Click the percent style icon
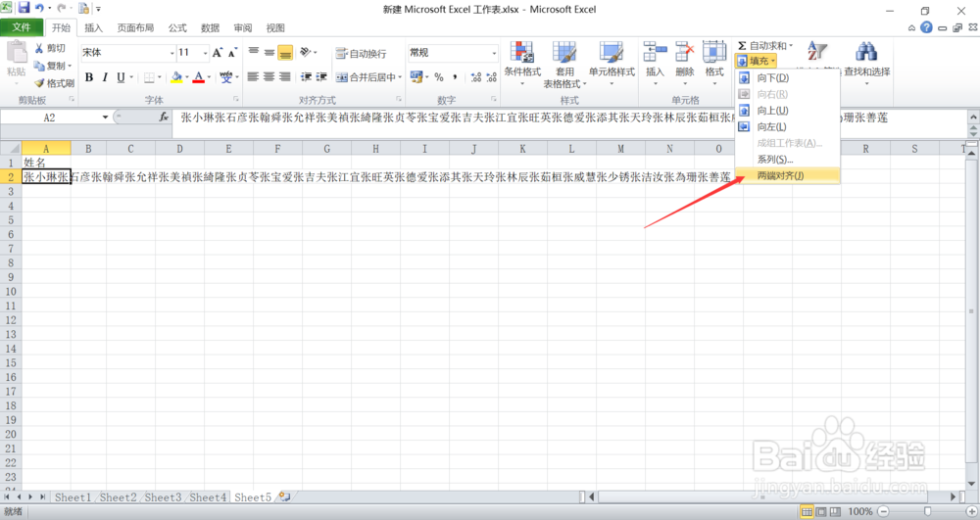980x520 pixels. point(439,76)
